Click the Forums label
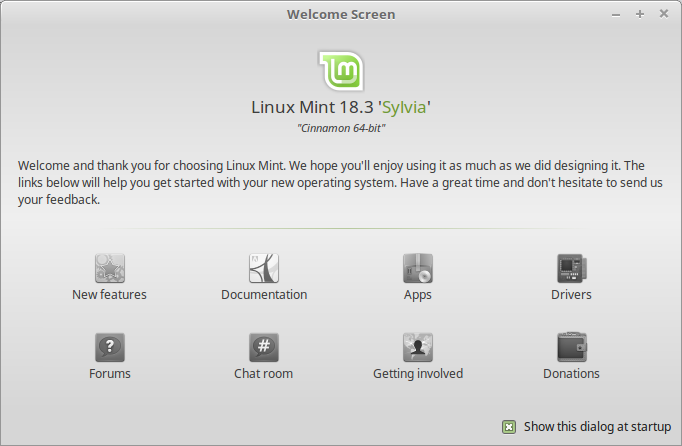 [x=110, y=374]
